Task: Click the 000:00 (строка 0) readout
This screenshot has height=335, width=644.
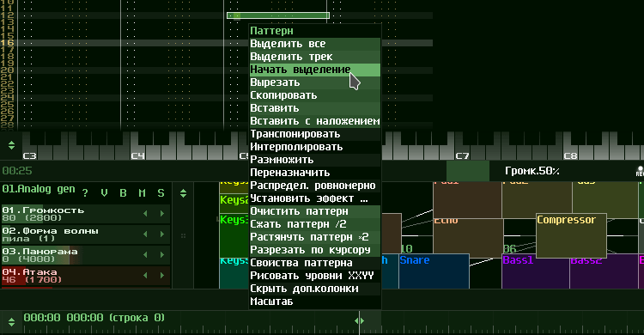Action: pyautogui.click(x=94, y=318)
